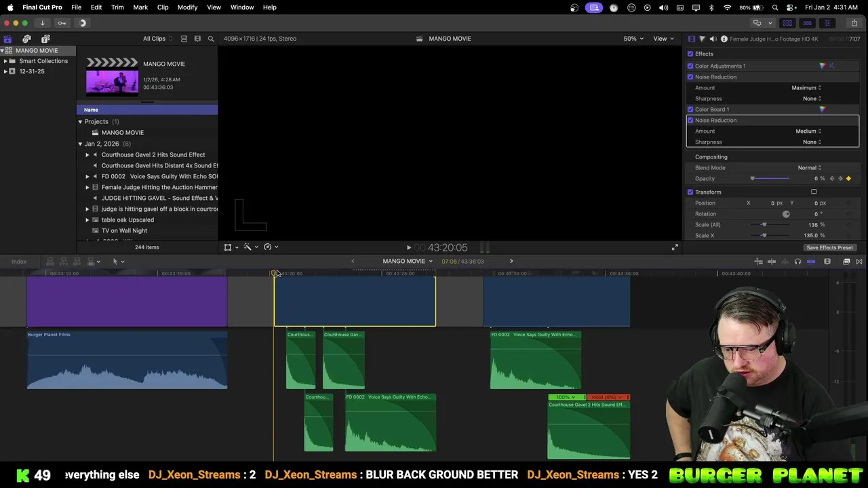Click Save Effects Preset button
Image resolution: width=868 pixels, height=488 pixels.
829,247
